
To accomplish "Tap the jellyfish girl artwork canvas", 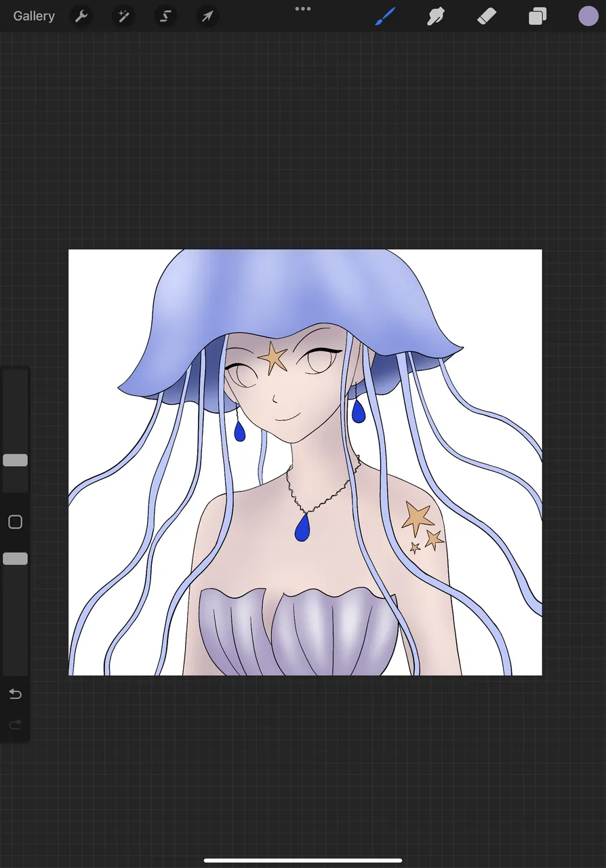I will pos(305,462).
